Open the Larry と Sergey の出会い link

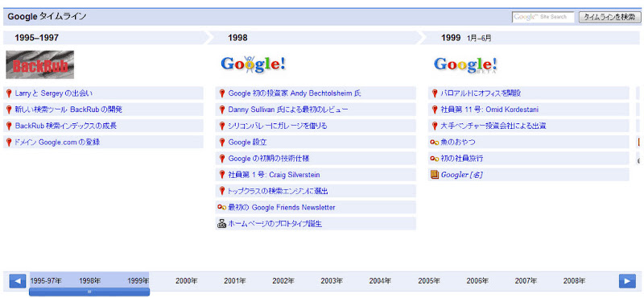coord(54,93)
